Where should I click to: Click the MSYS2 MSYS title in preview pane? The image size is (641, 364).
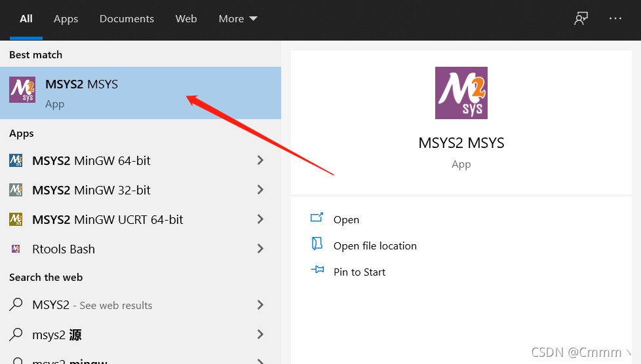(x=461, y=143)
